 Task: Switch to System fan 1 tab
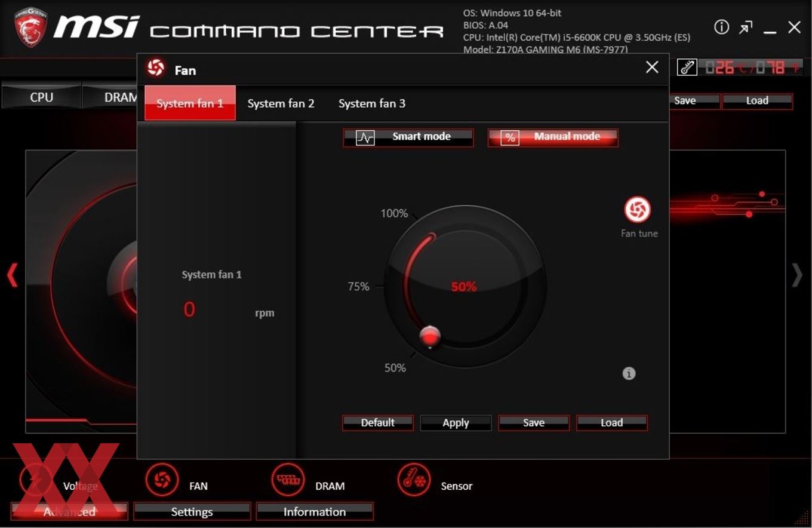click(190, 103)
